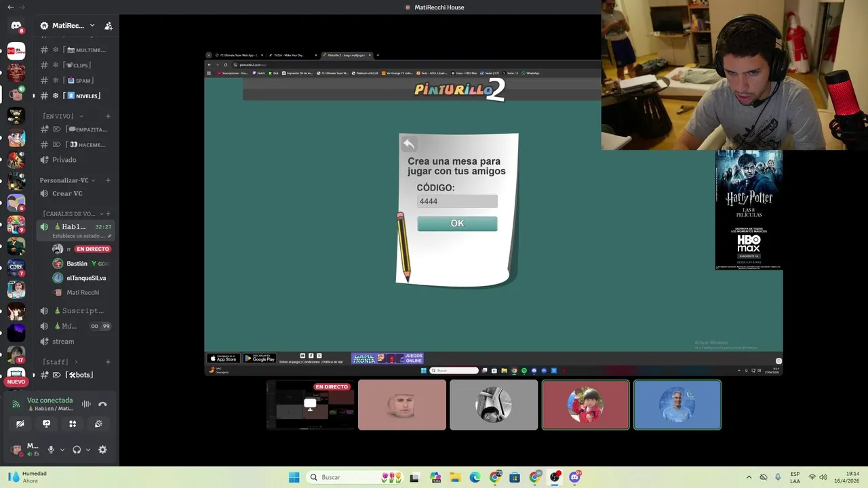Open the App Store download badge
Image resolution: width=868 pixels, height=488 pixels.
click(x=223, y=359)
